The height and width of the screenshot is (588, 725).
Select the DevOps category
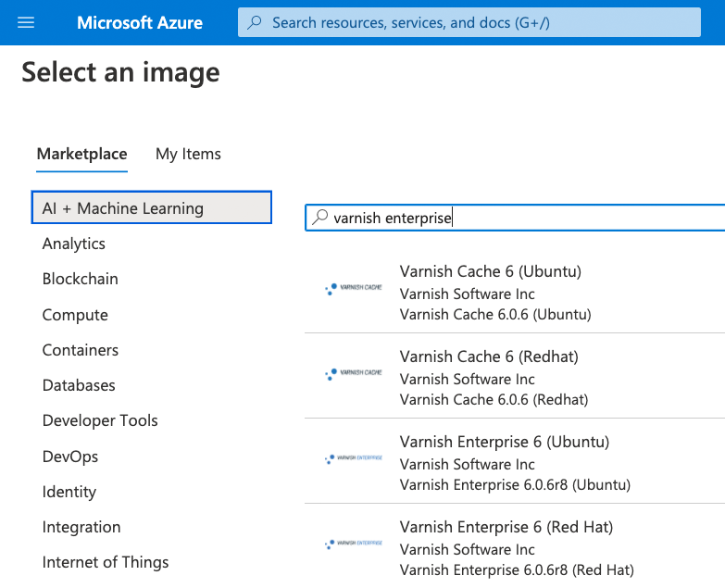tap(69, 457)
